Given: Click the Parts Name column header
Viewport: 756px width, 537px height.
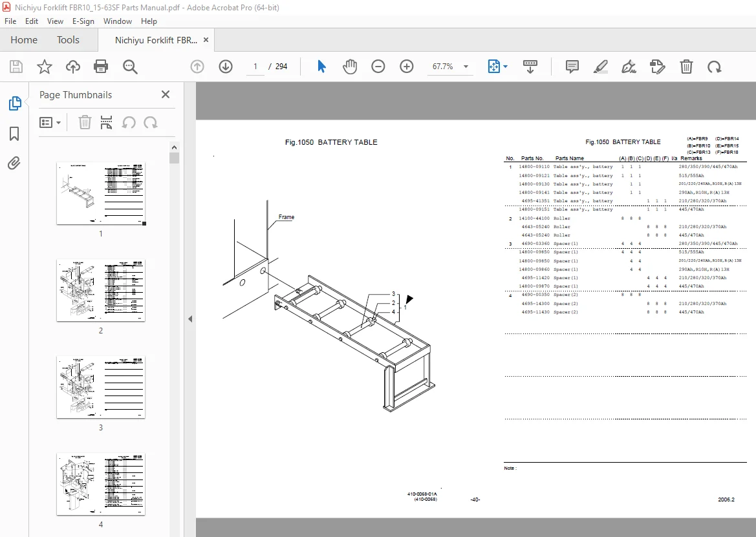Looking at the screenshot, I should pyautogui.click(x=569, y=158).
